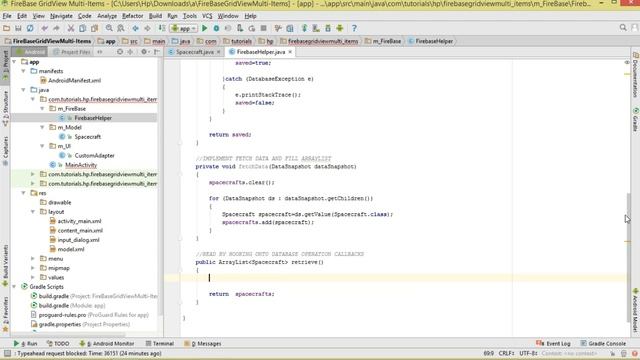Collapse the manifests folder
This screenshot has width=640, height=360.
24,71
